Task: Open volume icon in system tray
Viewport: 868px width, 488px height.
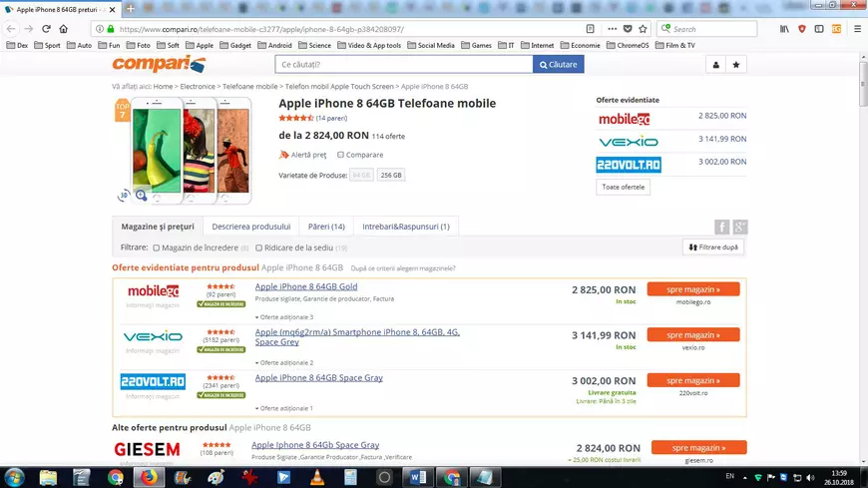Action: click(x=810, y=477)
